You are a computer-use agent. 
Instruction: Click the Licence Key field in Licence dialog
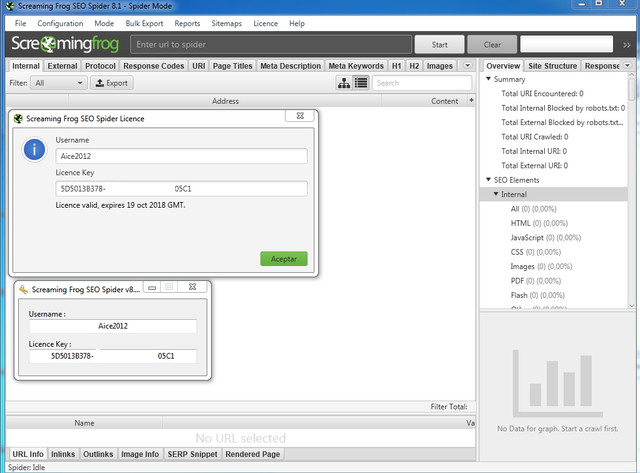coord(181,189)
